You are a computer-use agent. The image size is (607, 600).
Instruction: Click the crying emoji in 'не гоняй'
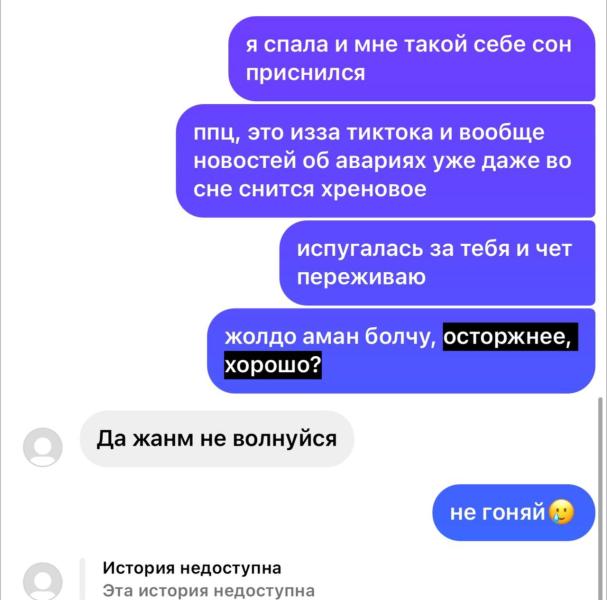click(562, 512)
